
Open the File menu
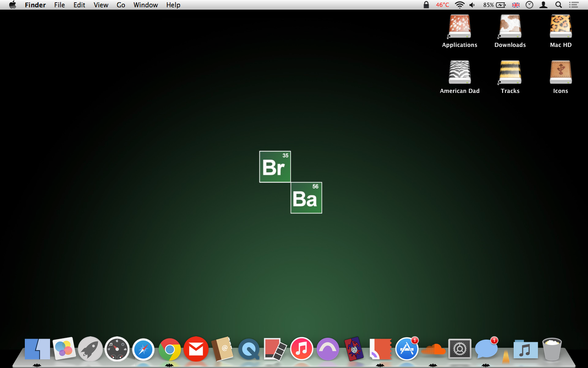coord(60,5)
